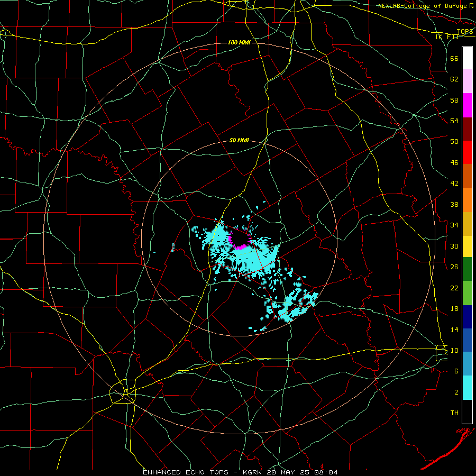Click the legend value 46
476x476 pixels.
pyautogui.click(x=454, y=163)
